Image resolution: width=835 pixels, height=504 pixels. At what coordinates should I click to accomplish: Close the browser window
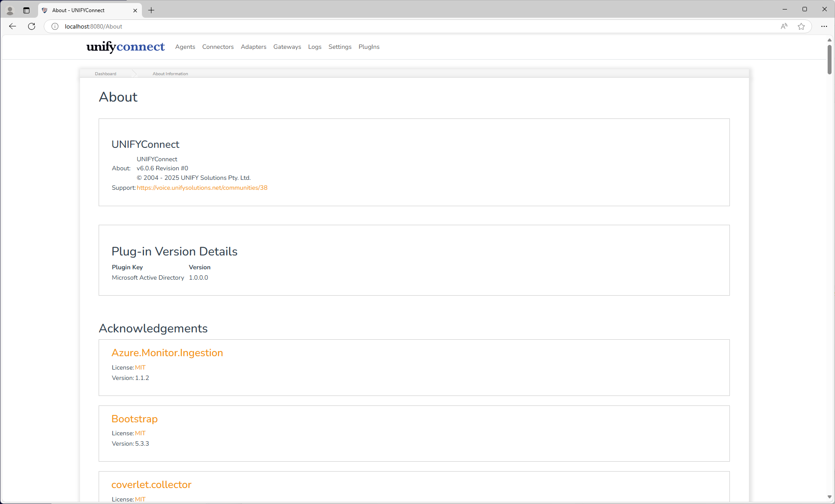(x=825, y=9)
